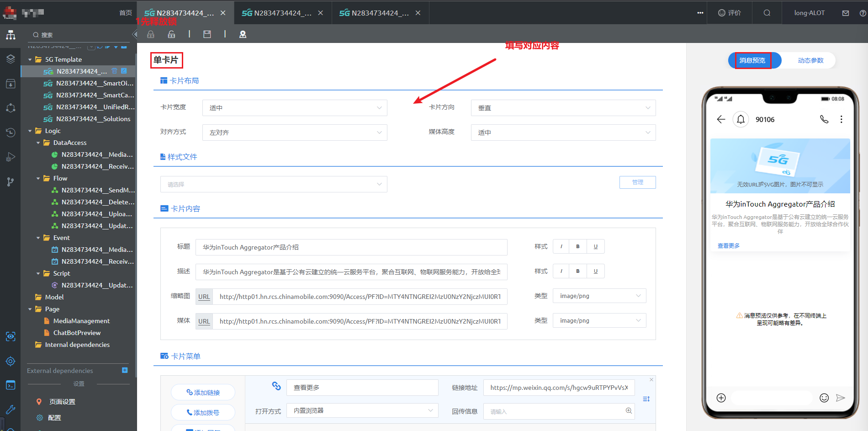Open the 样式文件 请选择 dropdown
The width and height of the screenshot is (868, 431).
274,184
